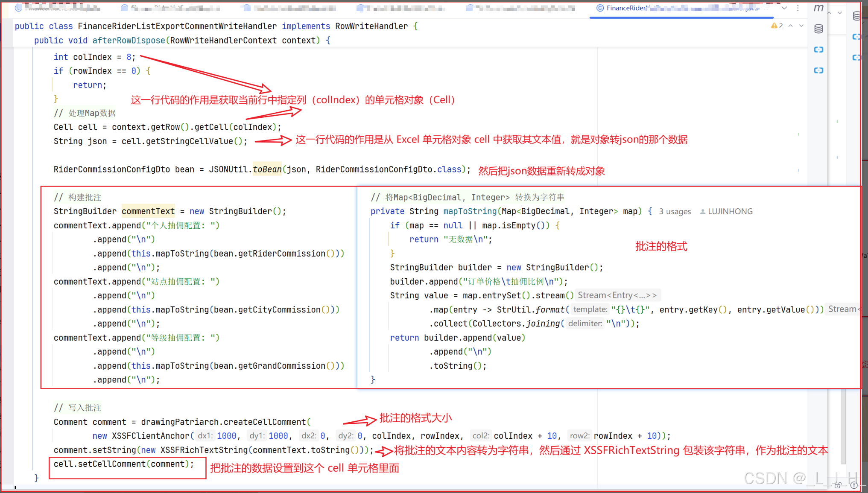Click the italic joining method in Collectors.joining
This screenshot has width=868, height=493.
[x=543, y=324]
